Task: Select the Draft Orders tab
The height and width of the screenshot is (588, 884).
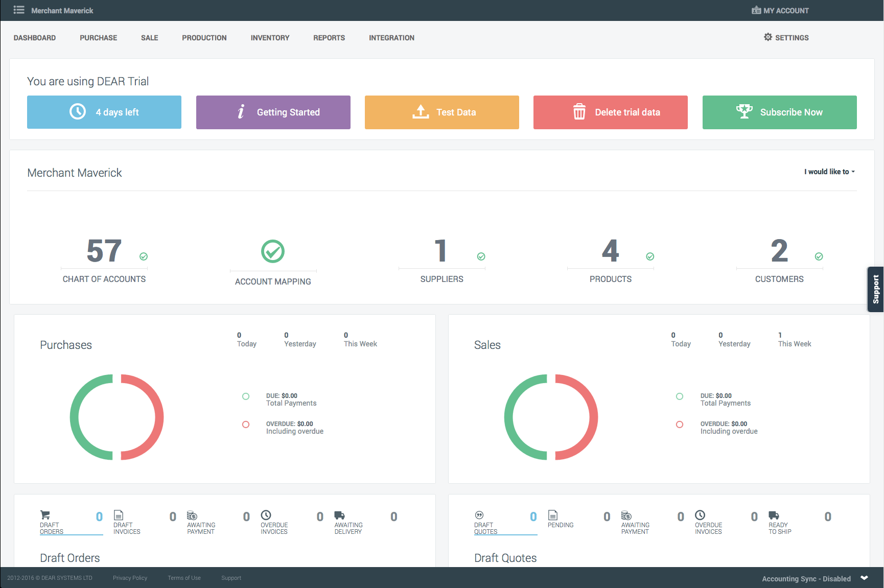Action: tap(72, 522)
